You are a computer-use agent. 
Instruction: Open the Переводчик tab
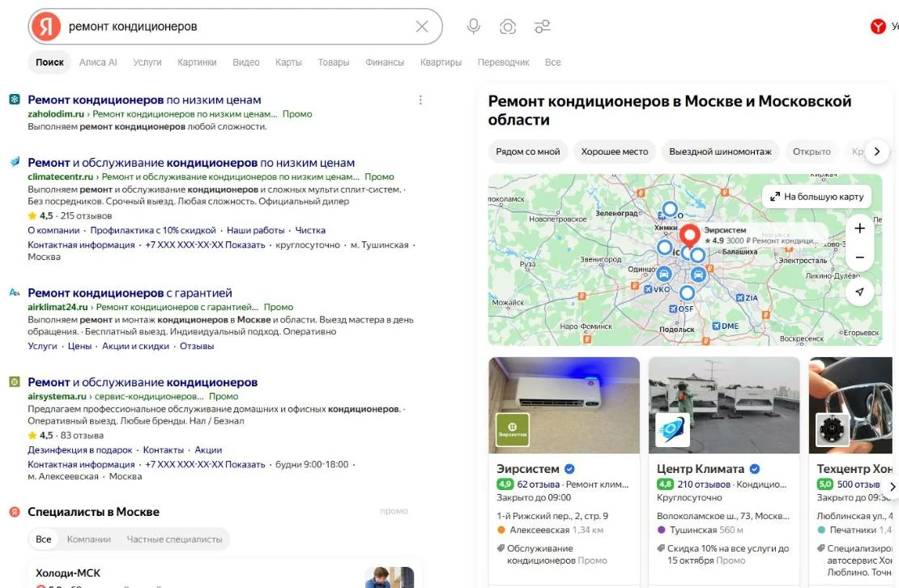tap(504, 62)
